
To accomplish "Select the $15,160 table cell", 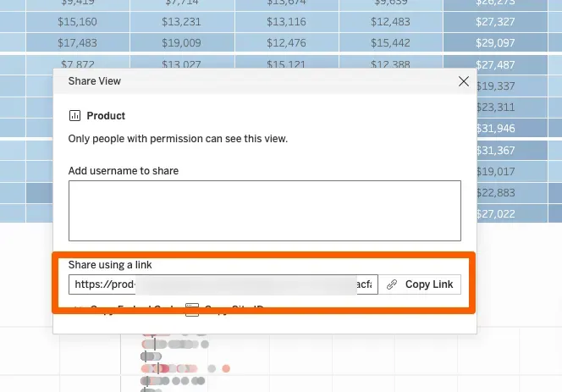I will [77, 21].
